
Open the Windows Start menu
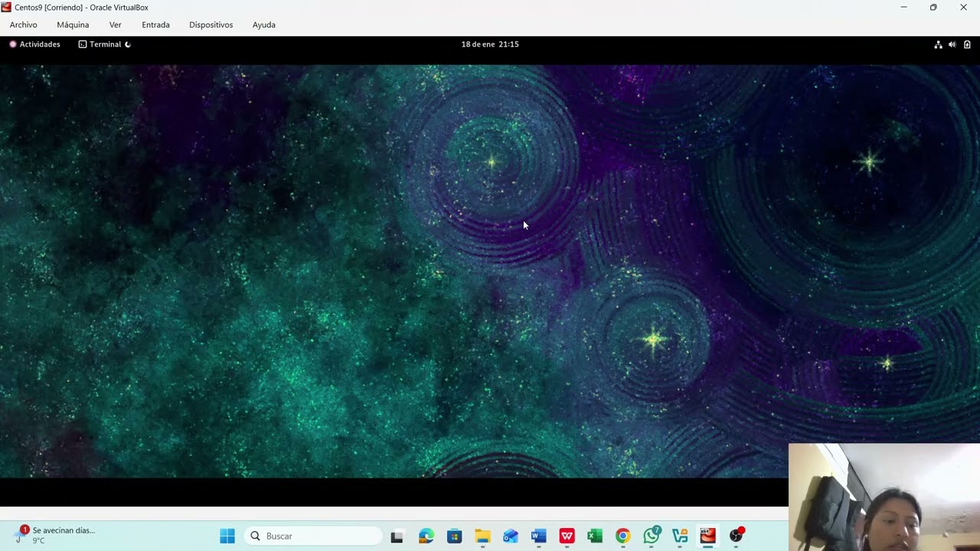[x=227, y=536]
